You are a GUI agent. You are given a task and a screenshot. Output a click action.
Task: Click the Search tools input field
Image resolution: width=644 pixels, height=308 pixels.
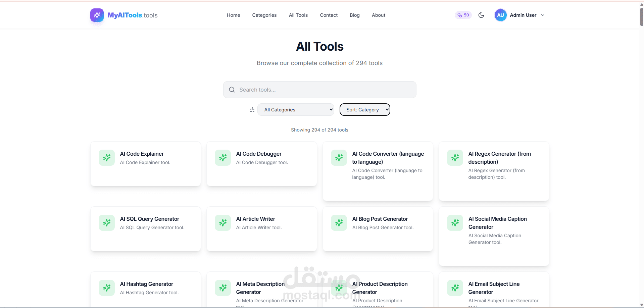[319, 90]
